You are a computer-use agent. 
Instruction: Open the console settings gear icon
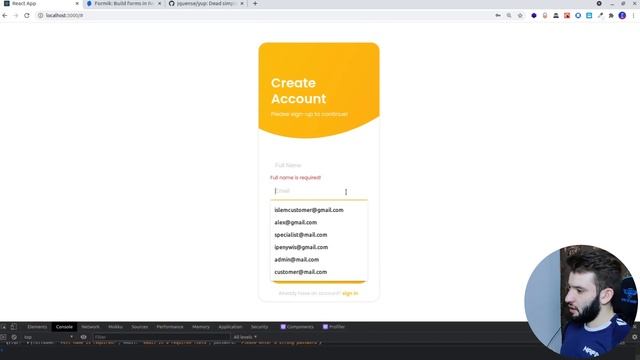point(634,337)
